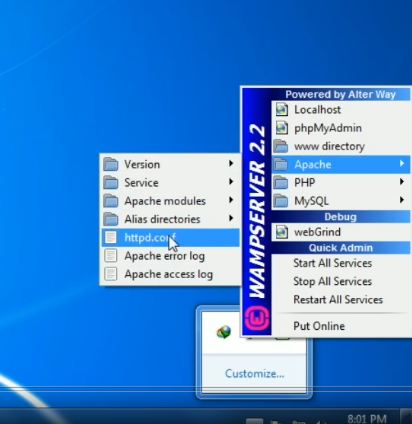The height and width of the screenshot is (424, 412).
Task: Expand the MySQL submenu arrow
Action: (402, 200)
